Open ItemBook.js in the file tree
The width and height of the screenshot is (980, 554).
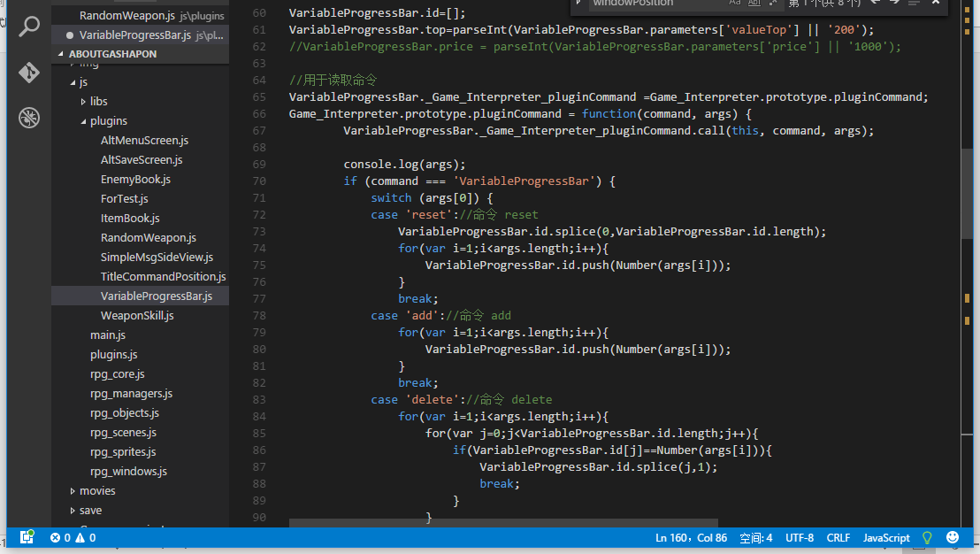click(x=130, y=219)
